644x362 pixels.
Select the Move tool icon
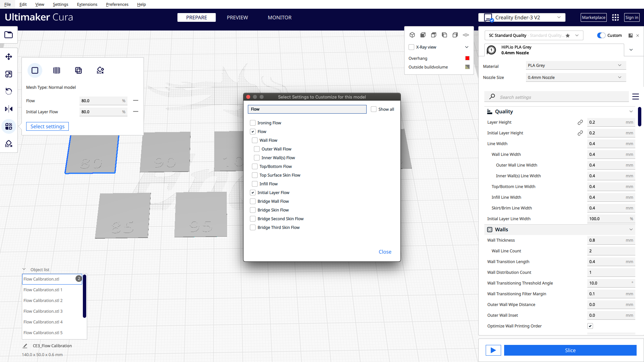click(x=9, y=57)
